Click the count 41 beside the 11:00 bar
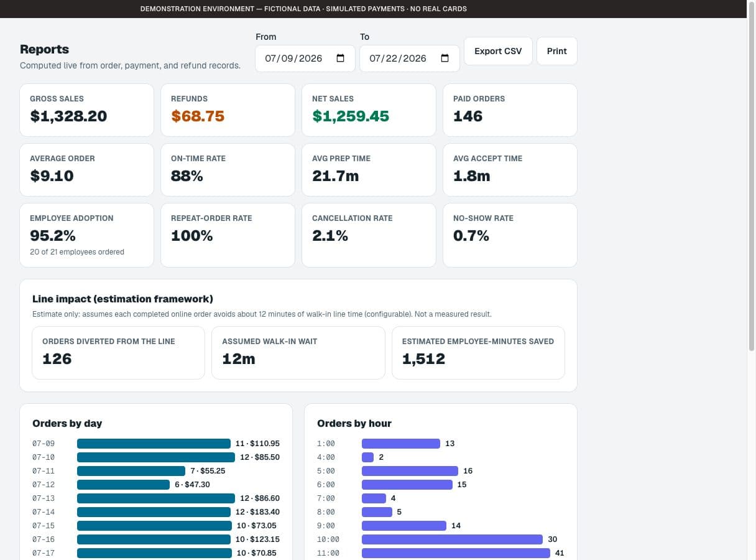The image size is (756, 560). (560, 553)
